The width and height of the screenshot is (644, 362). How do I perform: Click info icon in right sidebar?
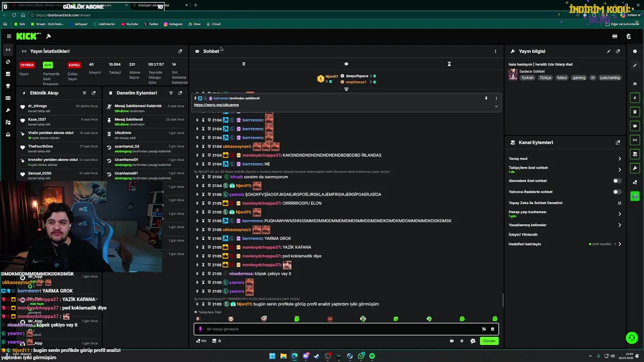coord(635,51)
